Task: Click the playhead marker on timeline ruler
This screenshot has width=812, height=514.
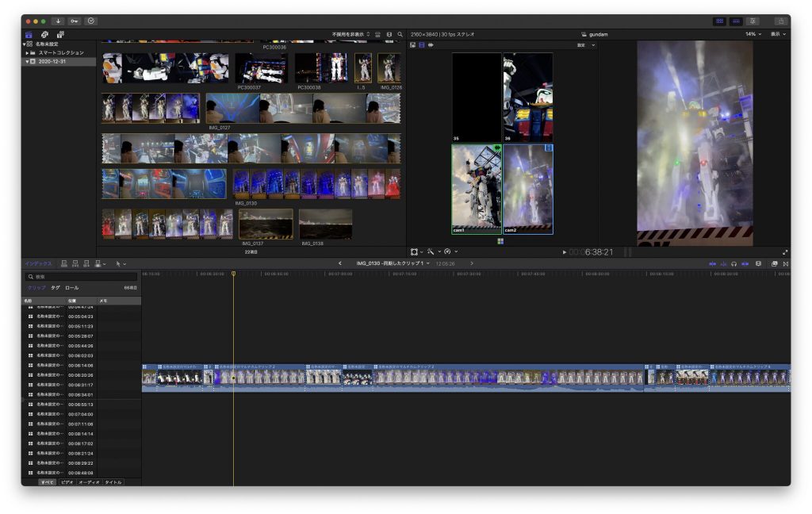Action: (233, 274)
